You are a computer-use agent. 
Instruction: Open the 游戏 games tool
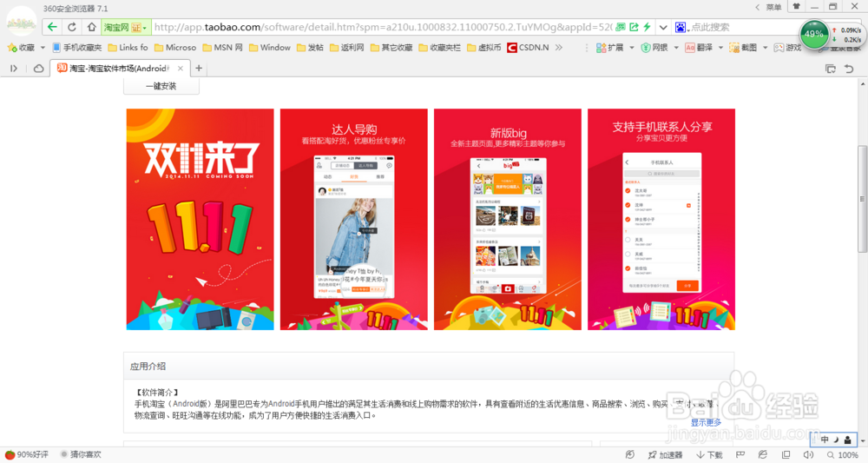point(787,48)
